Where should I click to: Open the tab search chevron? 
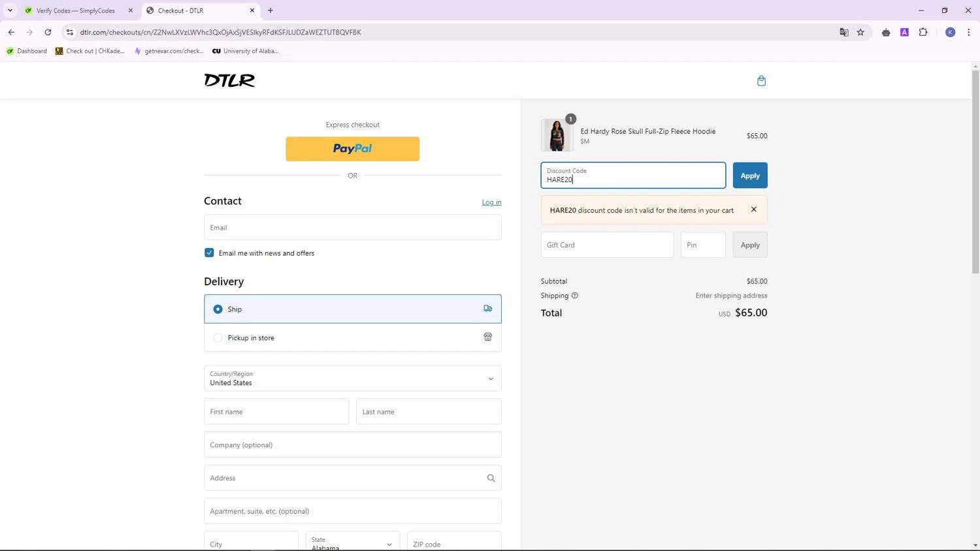click(x=10, y=10)
